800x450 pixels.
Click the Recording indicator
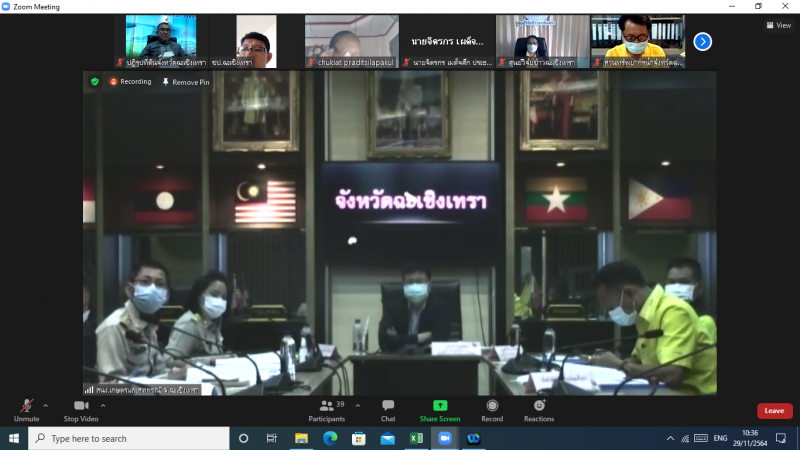tap(131, 82)
